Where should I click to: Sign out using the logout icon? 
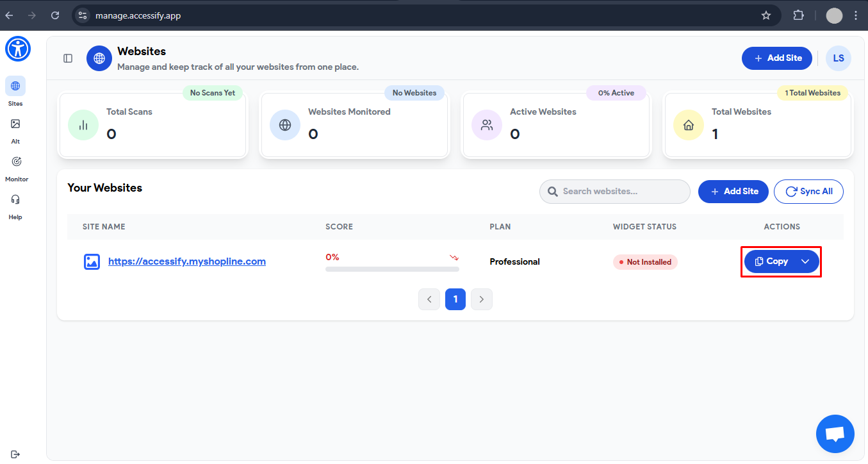[x=15, y=452]
